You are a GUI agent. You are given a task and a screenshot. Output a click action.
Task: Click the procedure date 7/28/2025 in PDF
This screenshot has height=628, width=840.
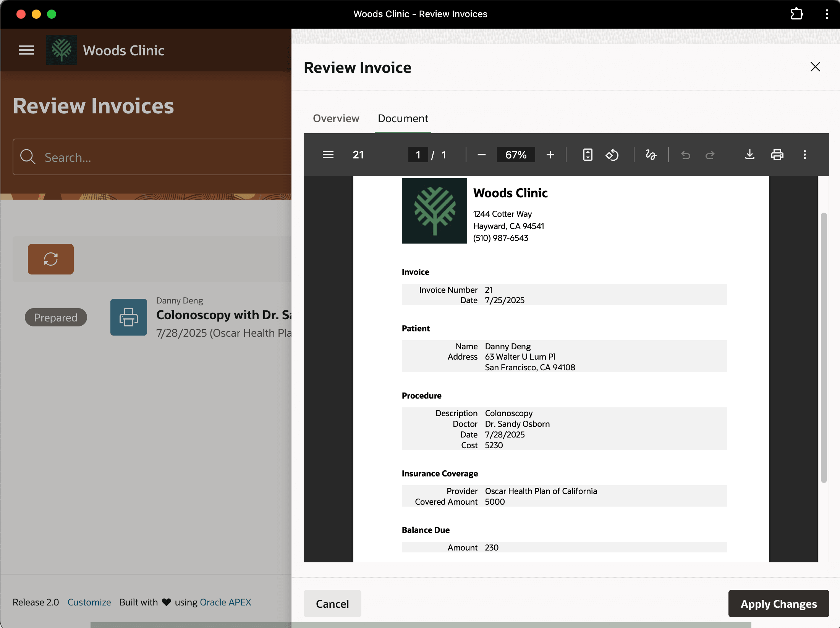pyautogui.click(x=505, y=434)
